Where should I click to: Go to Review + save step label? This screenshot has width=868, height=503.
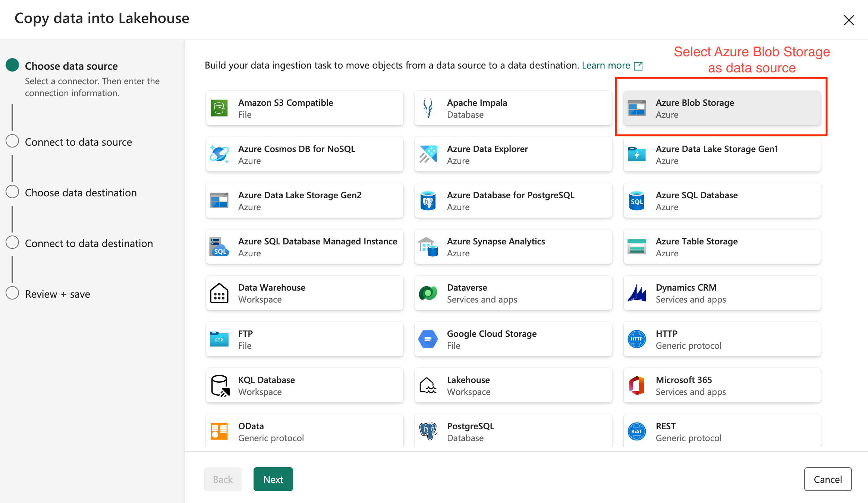[x=57, y=294]
